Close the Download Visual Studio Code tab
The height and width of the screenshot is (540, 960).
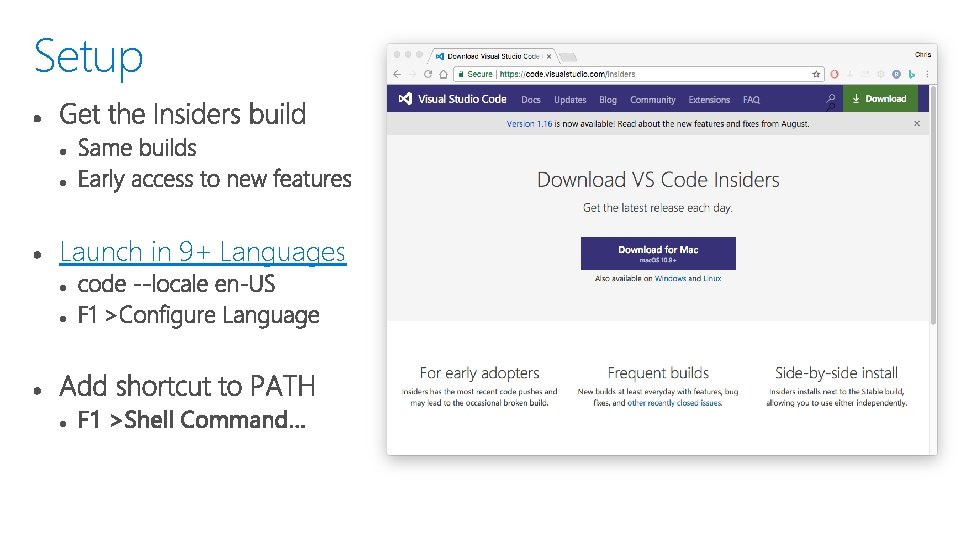click(549, 56)
